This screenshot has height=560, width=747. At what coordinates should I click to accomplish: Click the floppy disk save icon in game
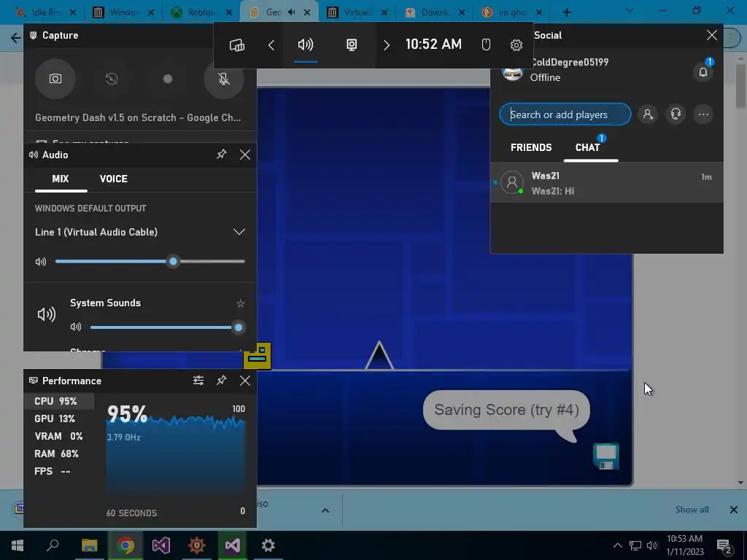(606, 456)
